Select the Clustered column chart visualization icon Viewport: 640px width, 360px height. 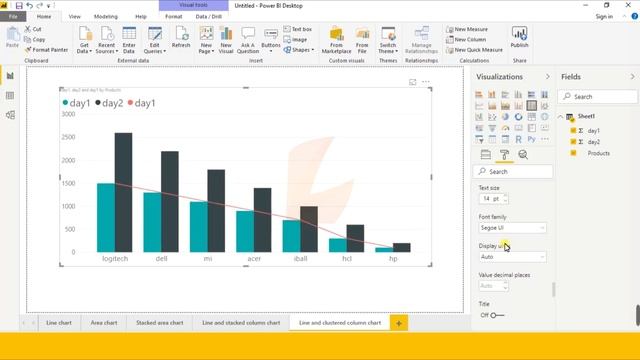click(518, 95)
